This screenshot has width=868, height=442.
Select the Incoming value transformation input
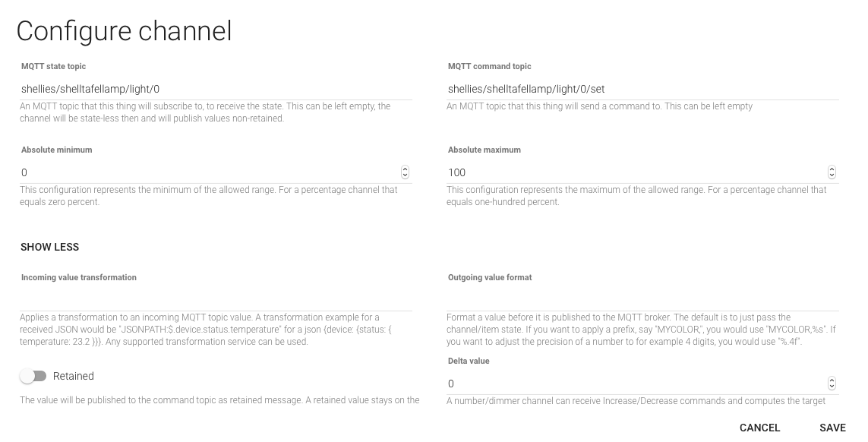pos(216,300)
